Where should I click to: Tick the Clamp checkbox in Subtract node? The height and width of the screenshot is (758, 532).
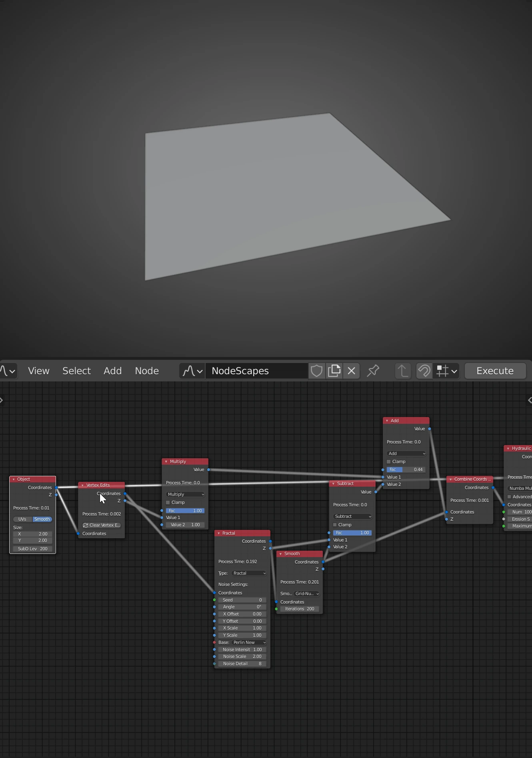(335, 525)
